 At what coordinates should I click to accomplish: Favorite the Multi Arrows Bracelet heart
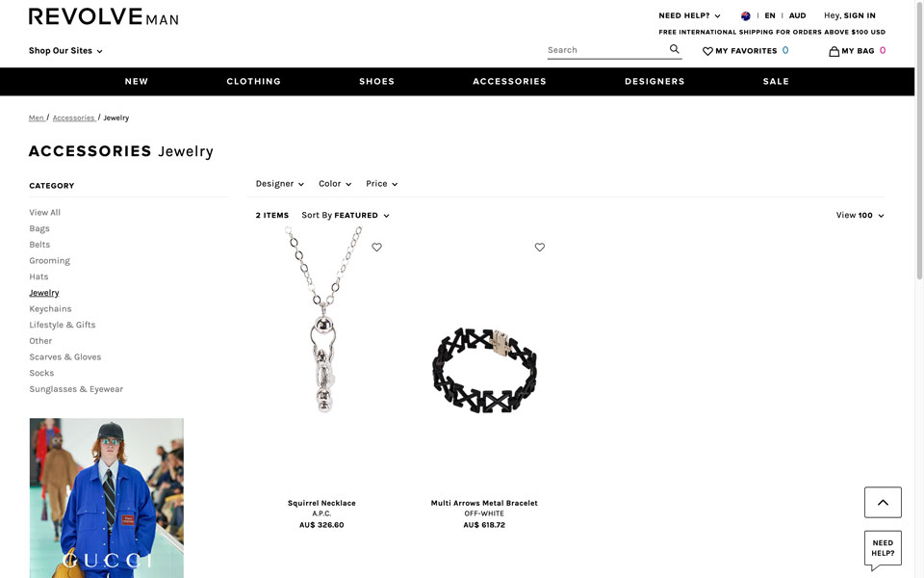pyautogui.click(x=540, y=248)
